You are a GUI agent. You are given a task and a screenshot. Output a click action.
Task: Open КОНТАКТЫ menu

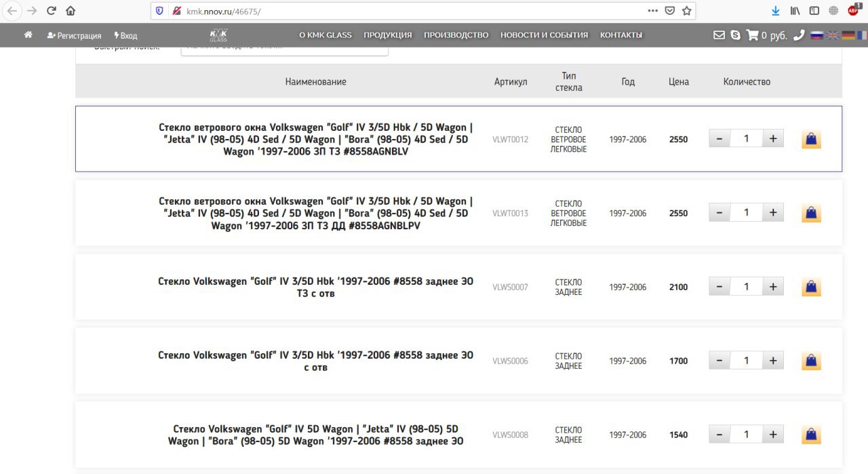pyautogui.click(x=621, y=35)
